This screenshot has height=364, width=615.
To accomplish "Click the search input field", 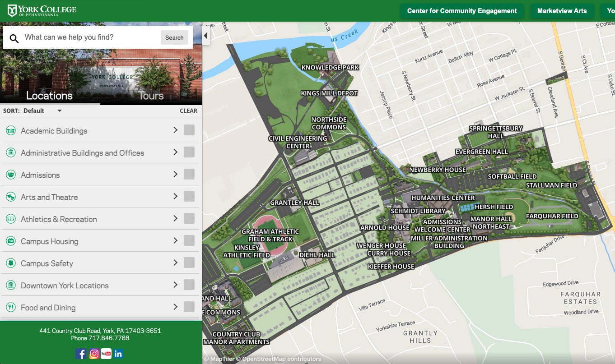I will (x=90, y=37).
